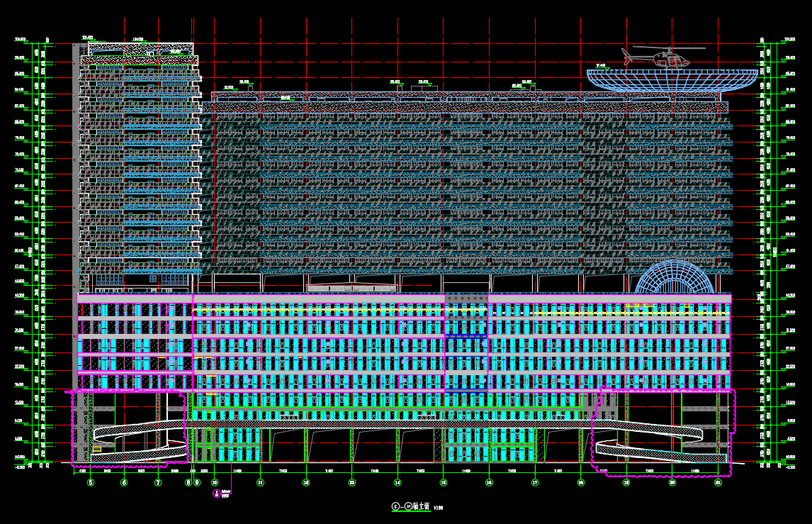Image resolution: width=812 pixels, height=524 pixels.
Task: Click grid axis bubble 14
Action: (x=397, y=483)
